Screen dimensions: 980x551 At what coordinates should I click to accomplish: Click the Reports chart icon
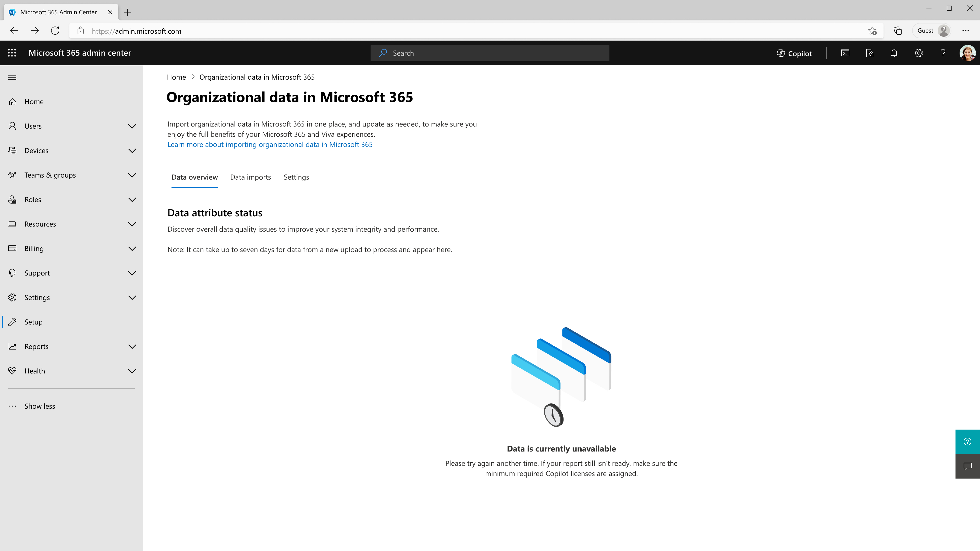[x=12, y=346]
